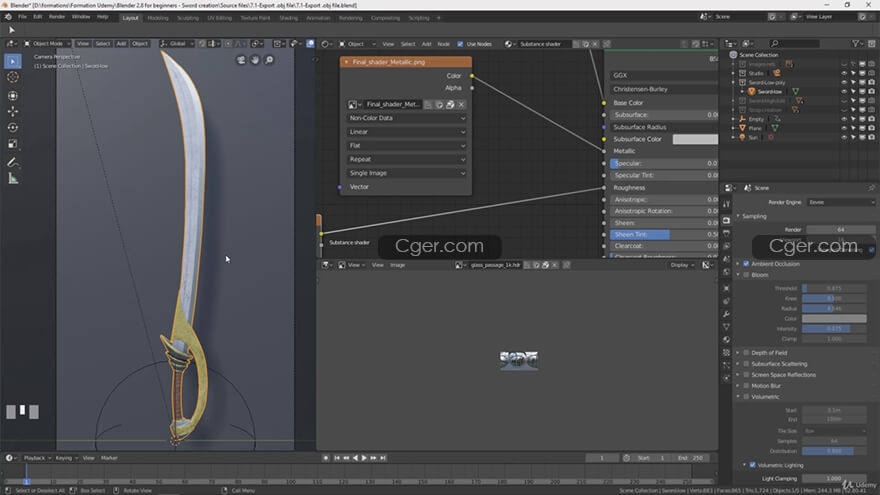Toggle Use Nodes checkbox

click(460, 44)
